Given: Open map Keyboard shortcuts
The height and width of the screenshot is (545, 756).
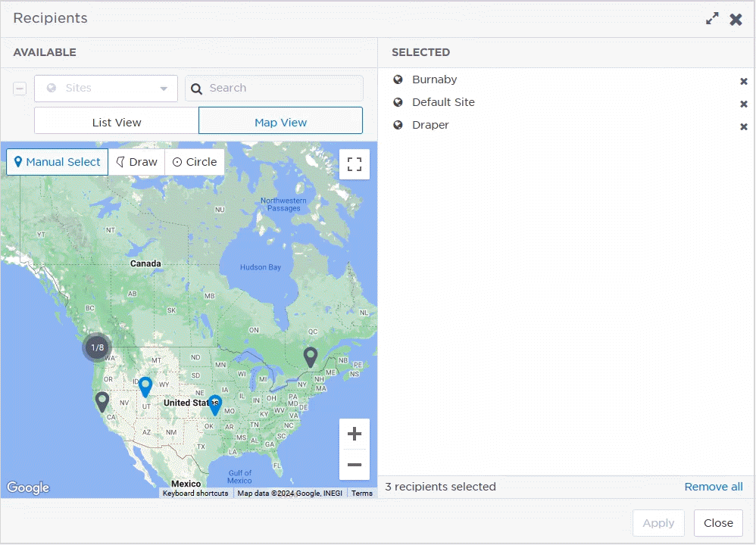Looking at the screenshot, I should click(x=195, y=494).
